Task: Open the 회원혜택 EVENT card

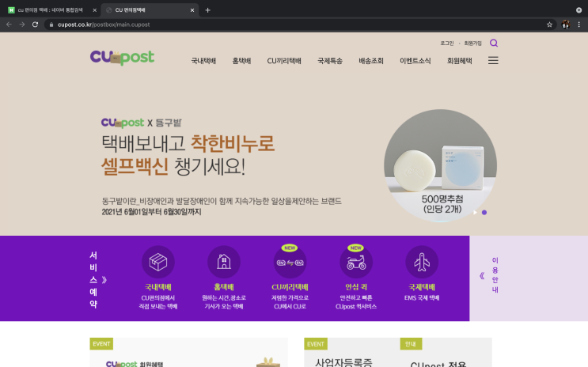Action: pyautogui.click(x=188, y=353)
